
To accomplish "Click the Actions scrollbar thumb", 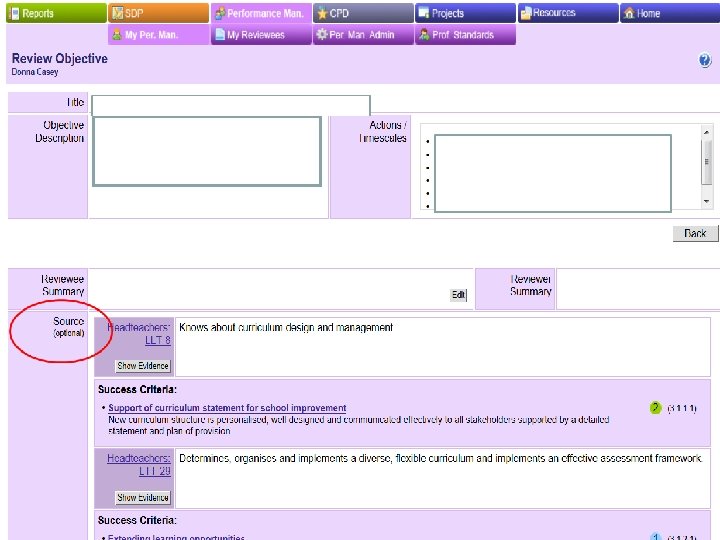I will click(706, 161).
